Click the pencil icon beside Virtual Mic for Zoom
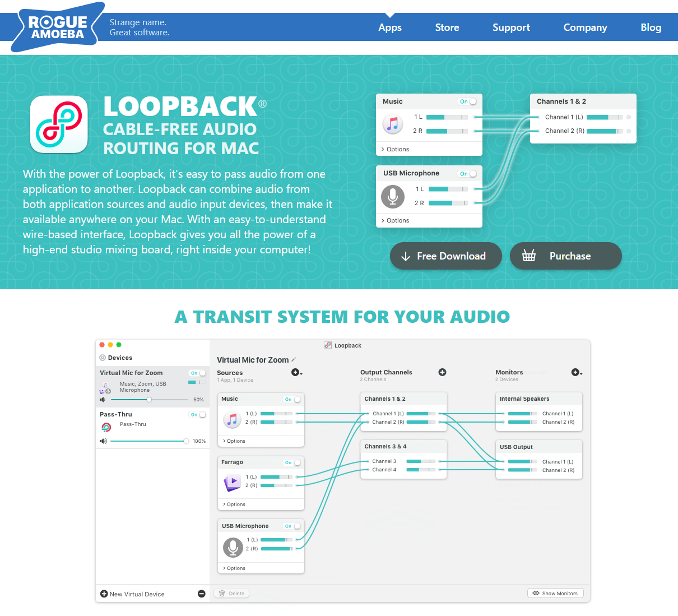 [x=294, y=360]
